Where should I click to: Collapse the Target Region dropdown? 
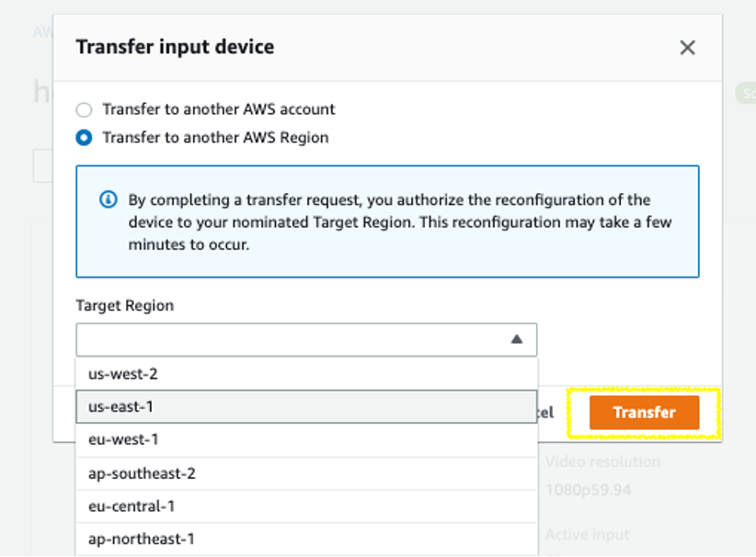(x=519, y=339)
